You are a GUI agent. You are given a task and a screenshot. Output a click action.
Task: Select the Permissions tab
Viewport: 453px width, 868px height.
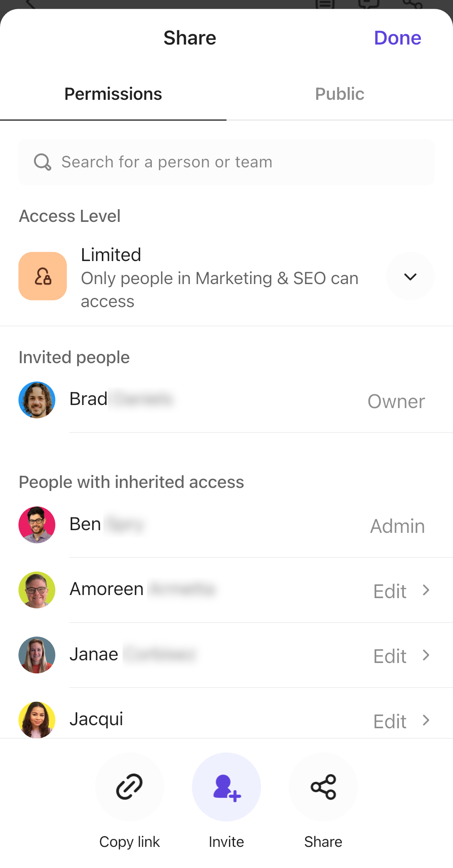[113, 94]
